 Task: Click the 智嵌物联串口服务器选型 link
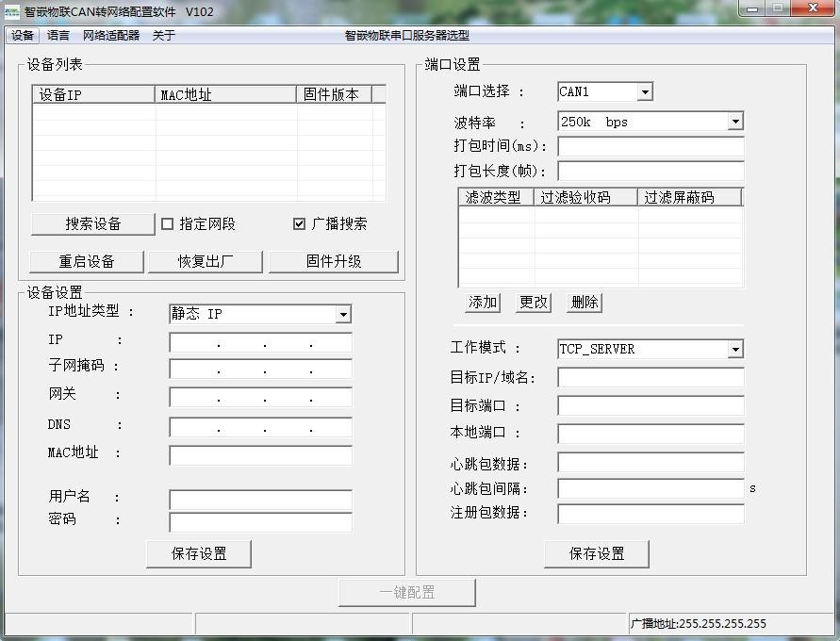point(407,35)
